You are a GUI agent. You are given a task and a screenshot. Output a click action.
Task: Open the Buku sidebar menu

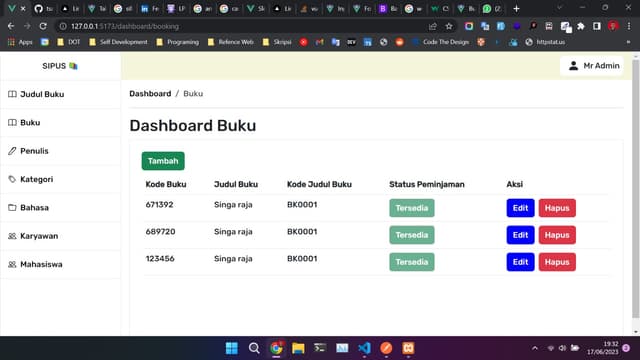tap(60, 122)
